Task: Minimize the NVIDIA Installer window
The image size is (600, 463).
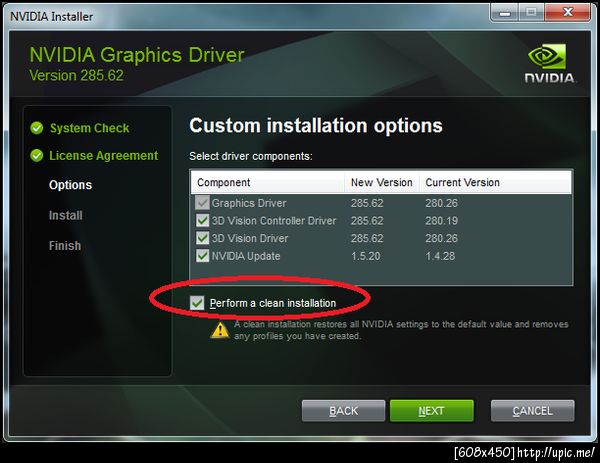Action: tap(504, 13)
